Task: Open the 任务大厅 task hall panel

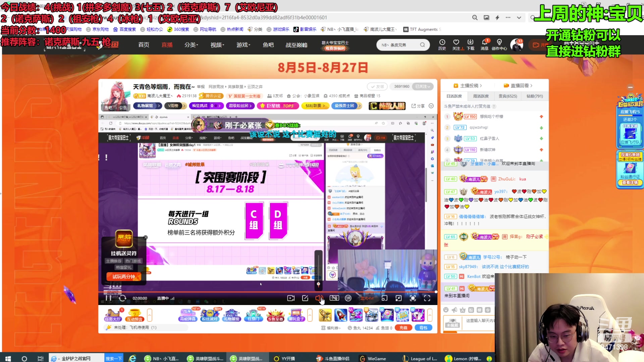Action: pos(113,315)
